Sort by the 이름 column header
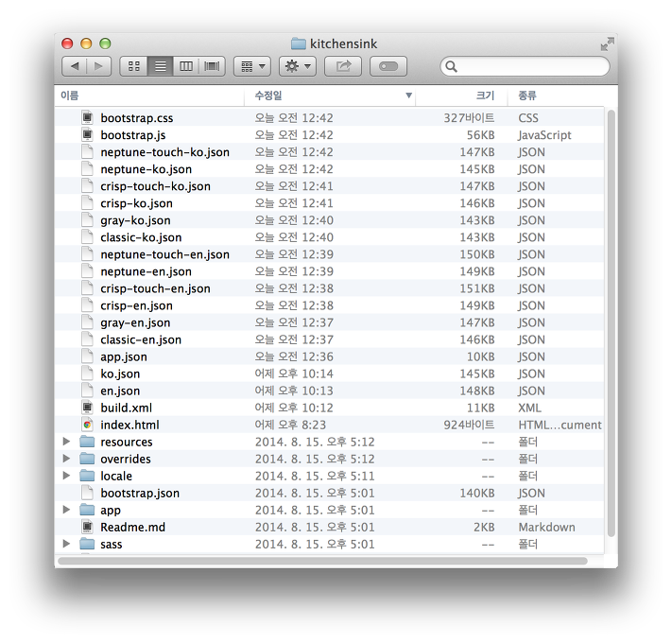This screenshot has width=672, height=643. point(149,96)
